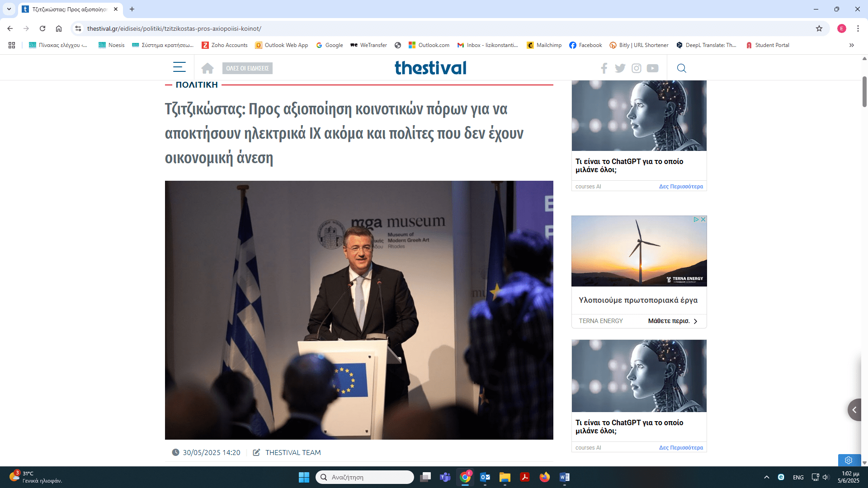The height and width of the screenshot is (488, 868).
Task: Open the DeepL Translate bookmark
Action: [706, 45]
